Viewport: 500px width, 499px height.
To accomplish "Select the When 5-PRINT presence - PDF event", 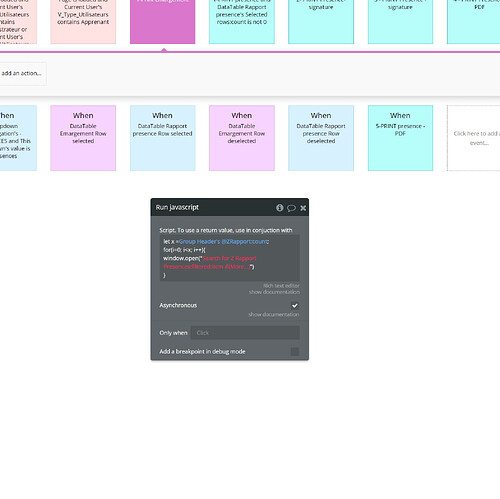I will click(x=400, y=138).
